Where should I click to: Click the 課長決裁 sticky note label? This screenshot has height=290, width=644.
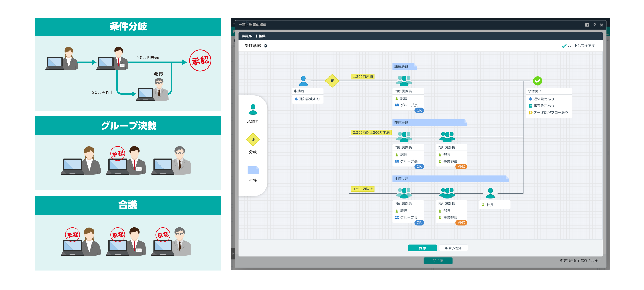(404, 66)
